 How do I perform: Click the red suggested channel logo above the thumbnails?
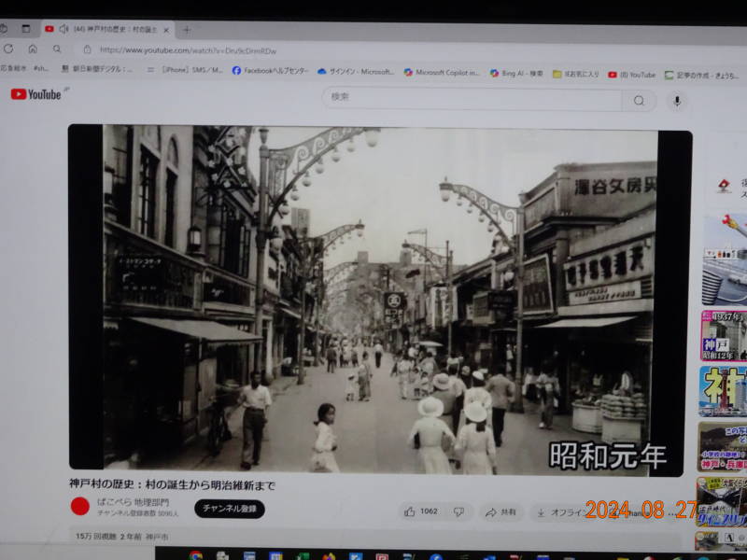[724, 186]
